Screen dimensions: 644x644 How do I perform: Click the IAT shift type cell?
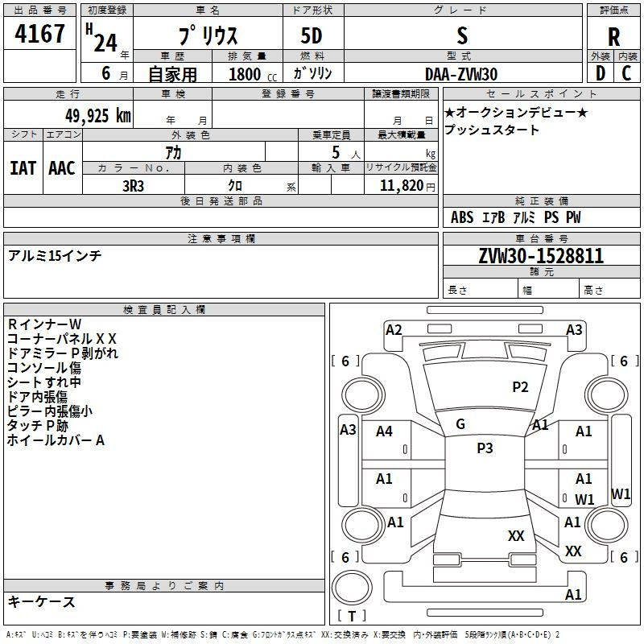coord(23,168)
